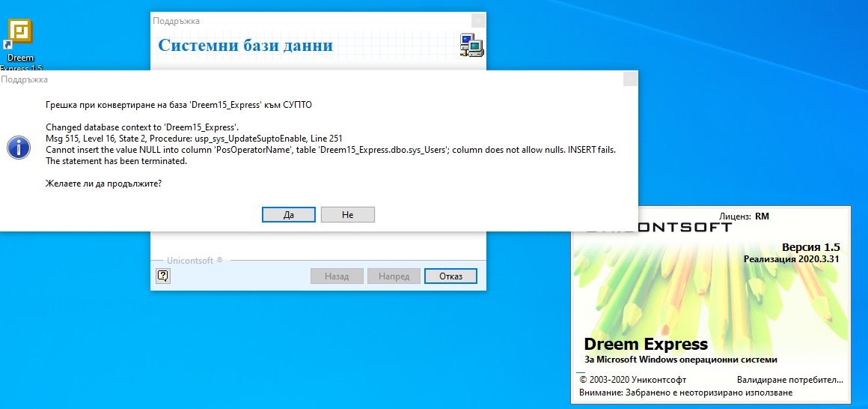
Task: Click the Валидиране потребител status text
Action: click(x=789, y=380)
